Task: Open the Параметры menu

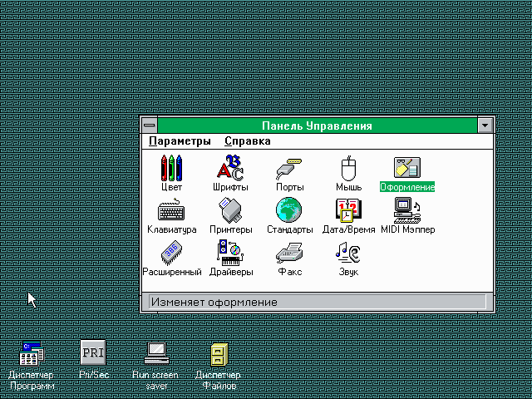Action: (x=180, y=141)
